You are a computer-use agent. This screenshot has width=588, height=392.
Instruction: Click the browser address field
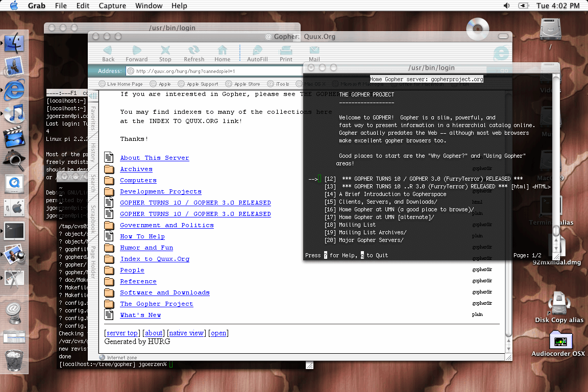(214, 71)
